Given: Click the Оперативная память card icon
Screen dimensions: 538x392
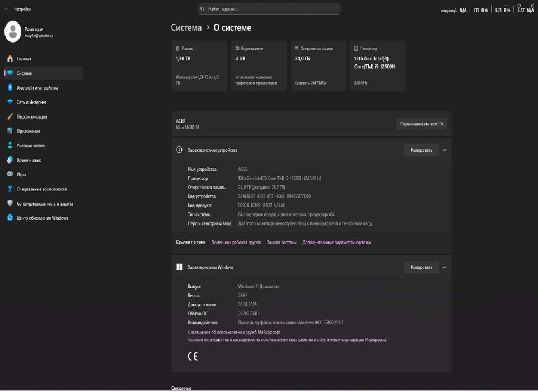Looking at the screenshot, I should 297,48.
